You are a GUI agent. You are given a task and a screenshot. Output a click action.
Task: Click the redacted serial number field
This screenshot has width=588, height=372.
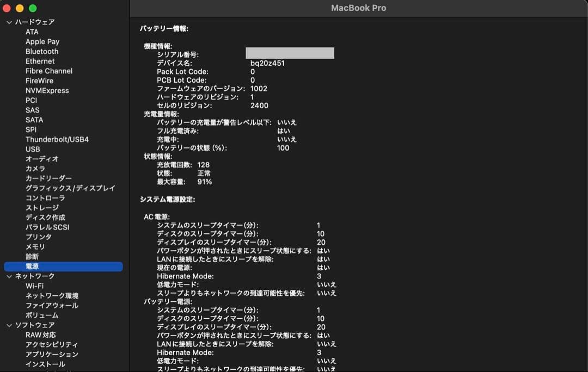[290, 53]
